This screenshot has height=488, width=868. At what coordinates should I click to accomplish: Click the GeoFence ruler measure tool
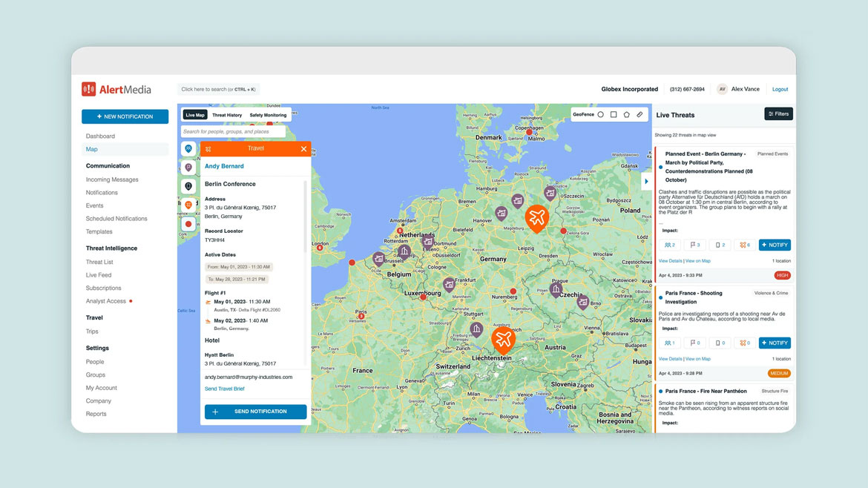click(640, 115)
